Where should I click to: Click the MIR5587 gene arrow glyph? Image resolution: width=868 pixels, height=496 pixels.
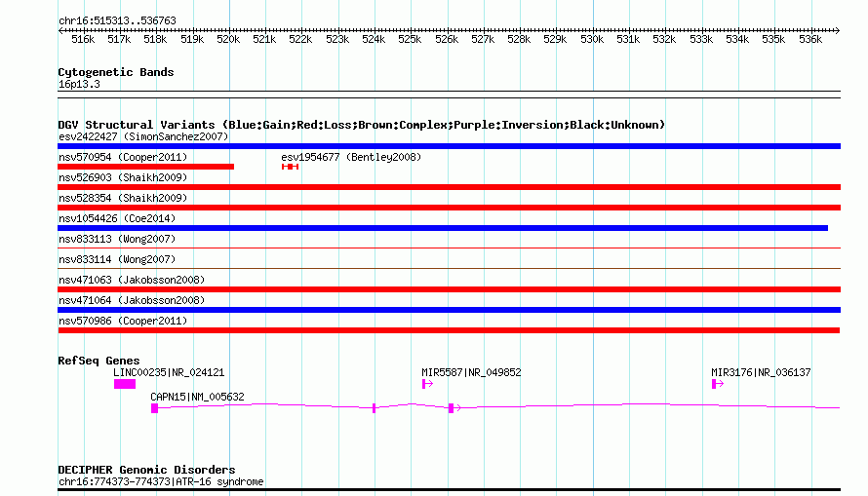pyautogui.click(x=427, y=384)
